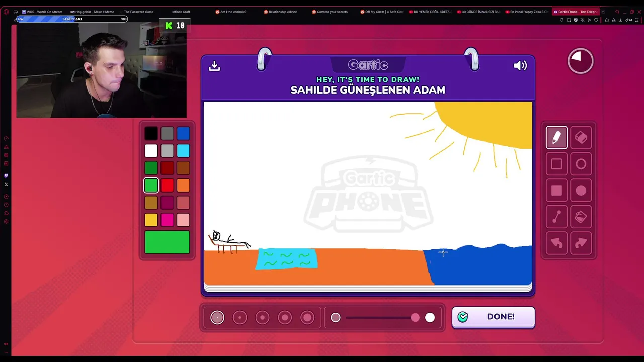Open the history clock icon in sidebar

point(6,205)
